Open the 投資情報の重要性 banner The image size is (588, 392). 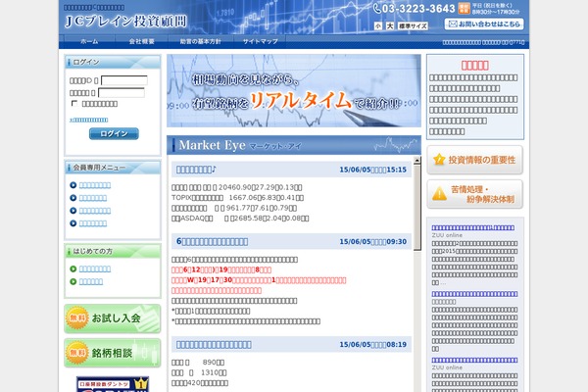[x=474, y=160]
